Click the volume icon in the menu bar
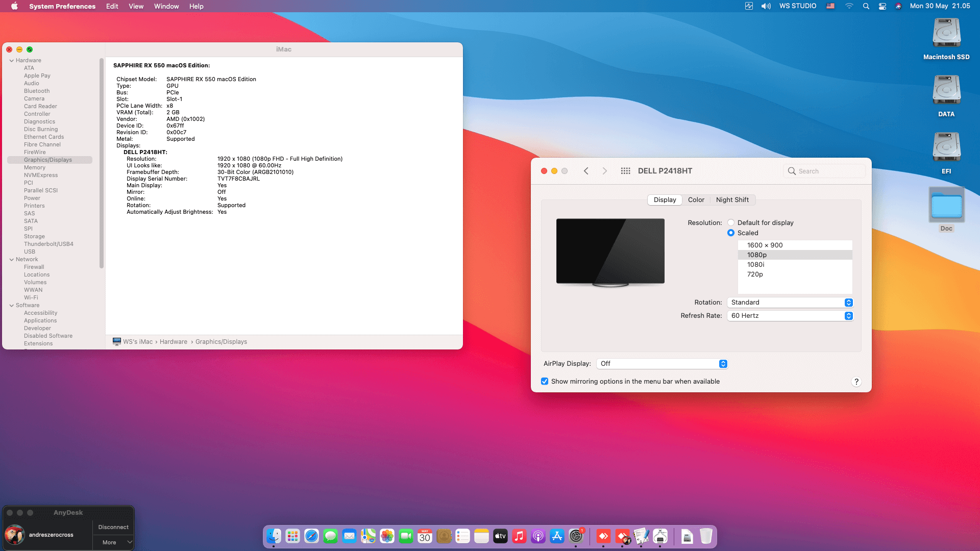Screen dimensions: 980x551 (766, 6)
